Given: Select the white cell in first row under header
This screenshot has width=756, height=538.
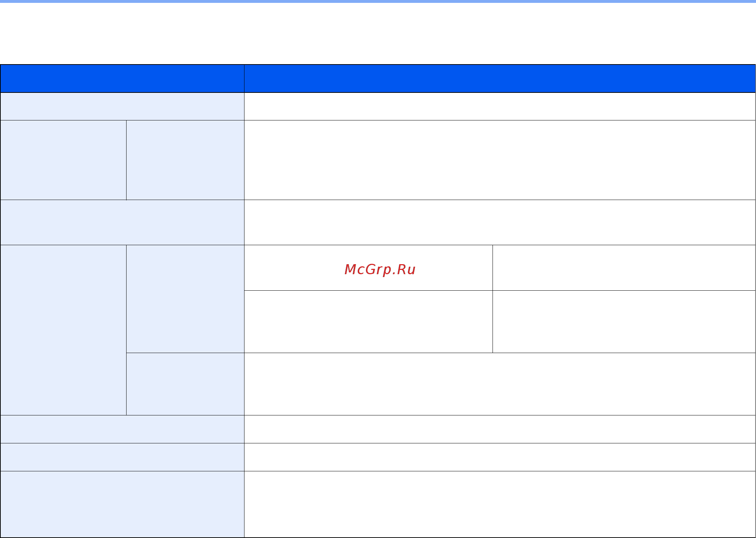Looking at the screenshot, I should pyautogui.click(x=500, y=106).
